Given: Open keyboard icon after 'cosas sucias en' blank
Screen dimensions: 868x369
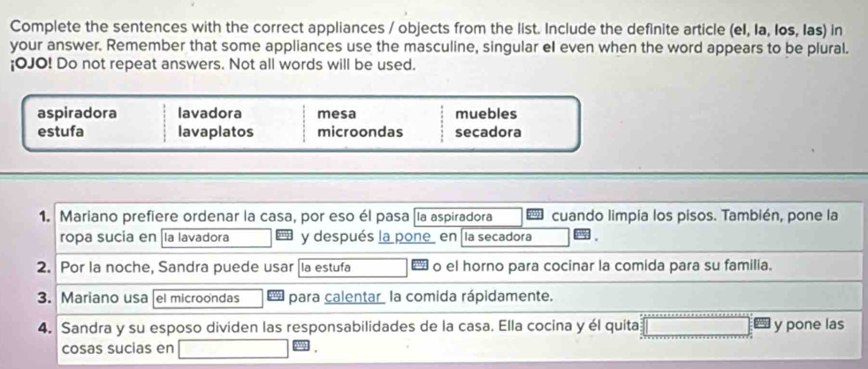Looking at the screenshot, I should coord(300,348).
